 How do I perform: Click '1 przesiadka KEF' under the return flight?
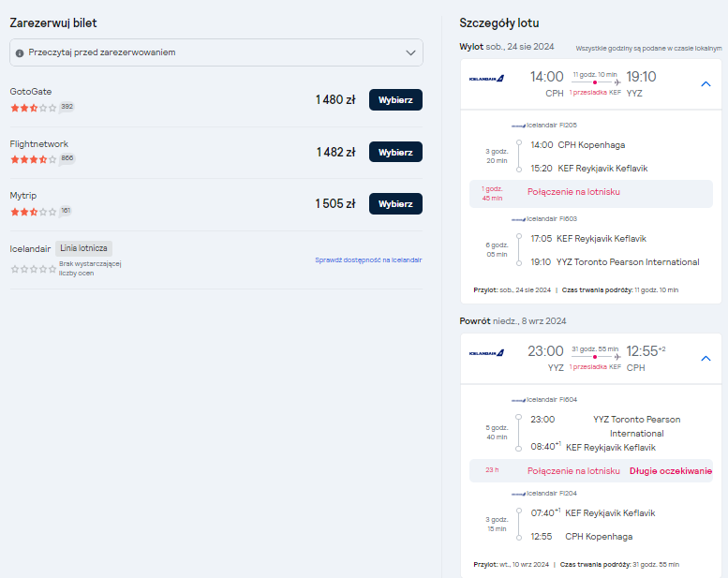[595, 367]
